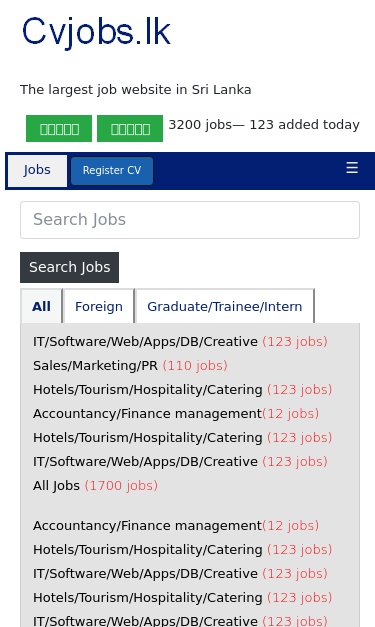The height and width of the screenshot is (627, 375).
Task: Open Accountancy/Finance management link below All Jobs
Action: [176, 525]
